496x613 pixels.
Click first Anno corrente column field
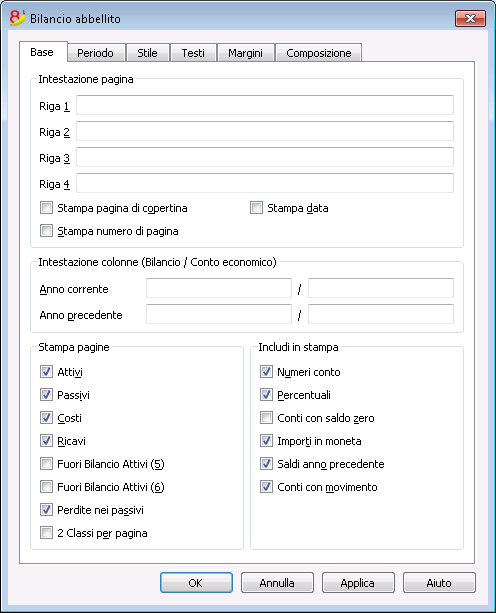(x=219, y=288)
